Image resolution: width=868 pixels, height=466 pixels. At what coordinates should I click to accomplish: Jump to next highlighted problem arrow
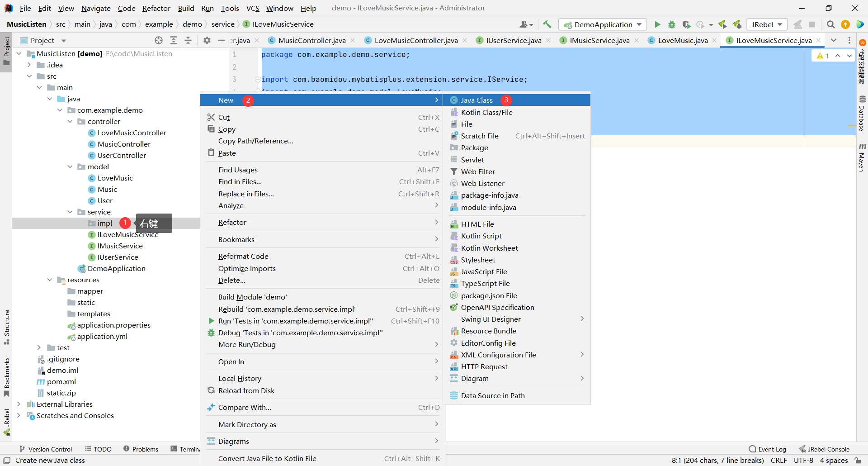(x=849, y=56)
